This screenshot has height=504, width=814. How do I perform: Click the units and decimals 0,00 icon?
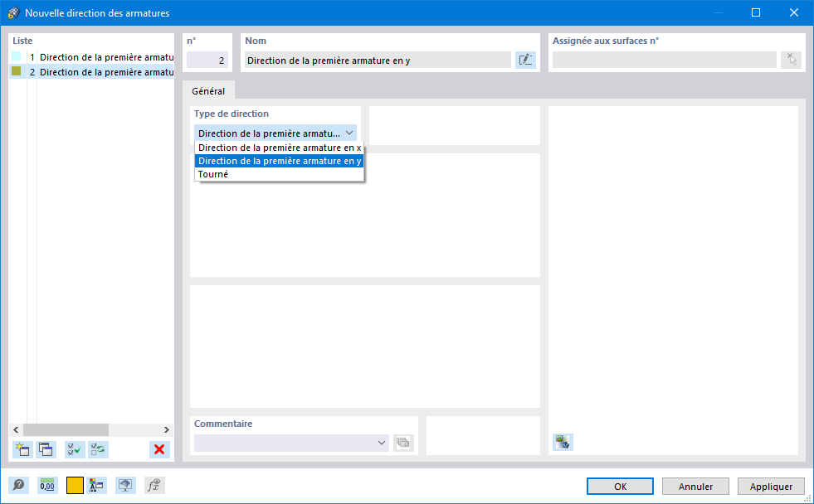pyautogui.click(x=47, y=485)
